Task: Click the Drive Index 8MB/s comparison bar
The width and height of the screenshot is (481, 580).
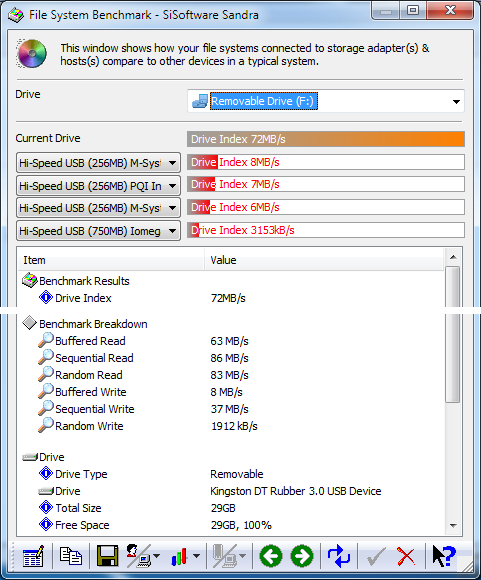Action: coord(326,162)
